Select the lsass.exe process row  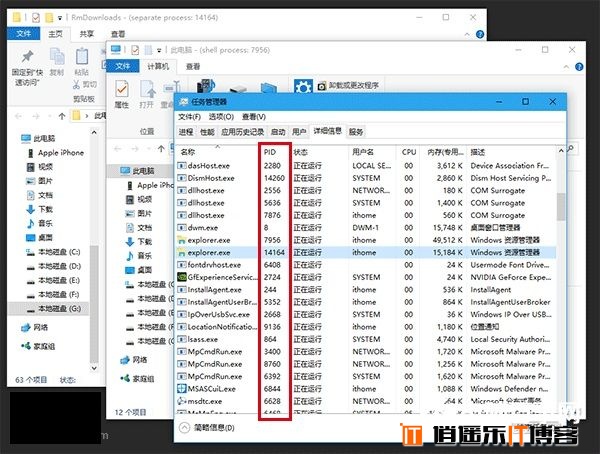(x=366, y=339)
